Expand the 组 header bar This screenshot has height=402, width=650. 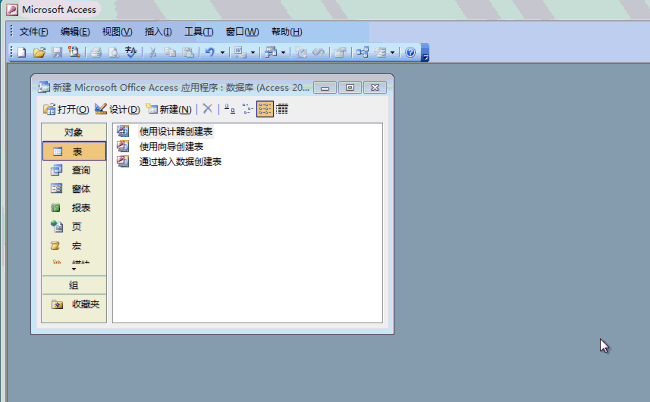[74, 285]
